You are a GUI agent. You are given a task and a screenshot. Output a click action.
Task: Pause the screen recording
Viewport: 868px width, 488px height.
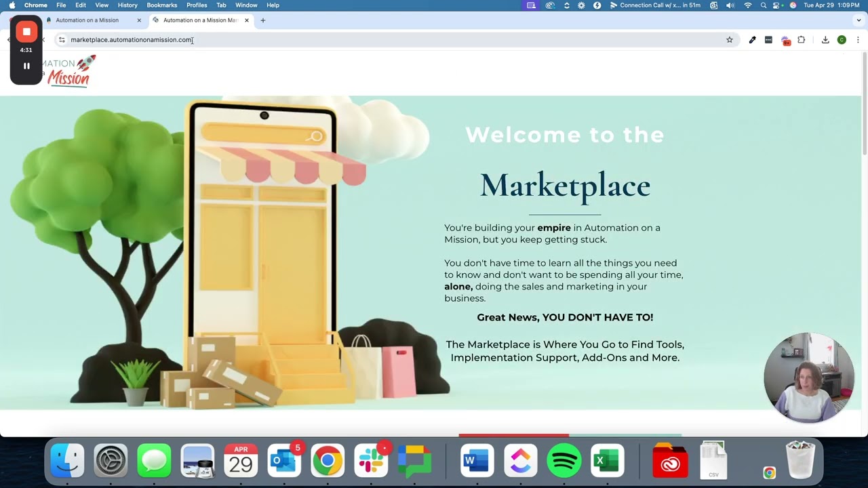tap(26, 66)
